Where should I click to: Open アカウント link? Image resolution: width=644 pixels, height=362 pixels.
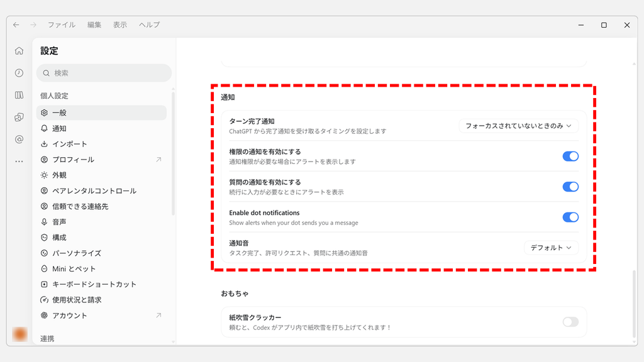click(x=101, y=315)
